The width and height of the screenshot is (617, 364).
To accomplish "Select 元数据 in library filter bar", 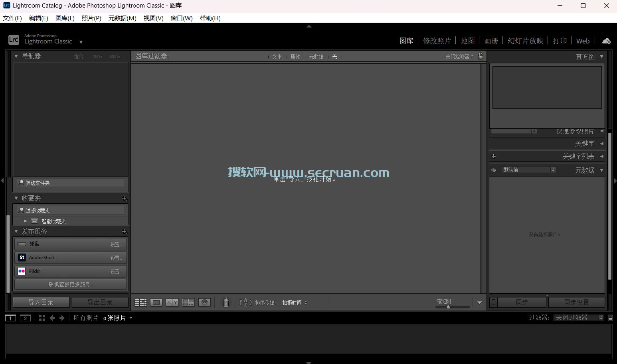I will 316,57.
